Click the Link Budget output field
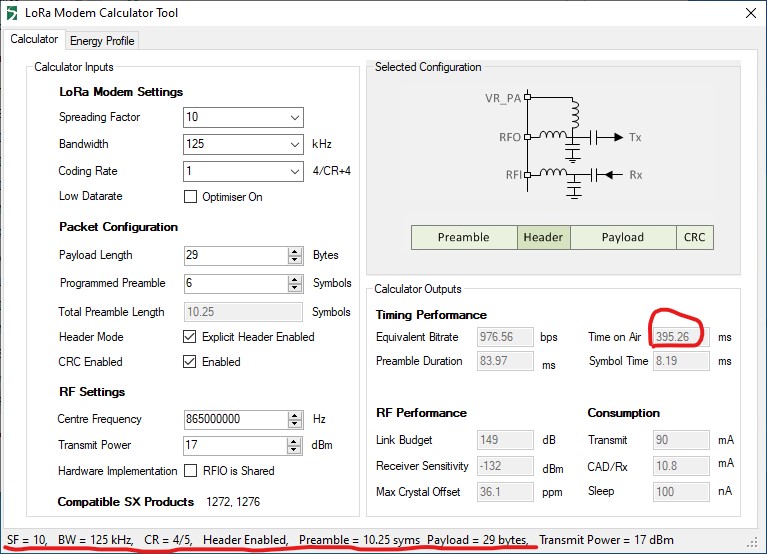This screenshot has width=767, height=554. (505, 440)
